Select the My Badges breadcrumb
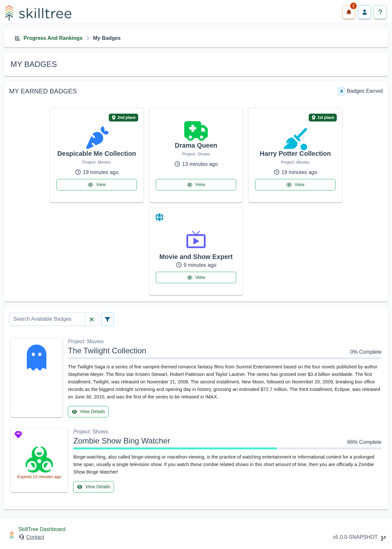 click(107, 38)
